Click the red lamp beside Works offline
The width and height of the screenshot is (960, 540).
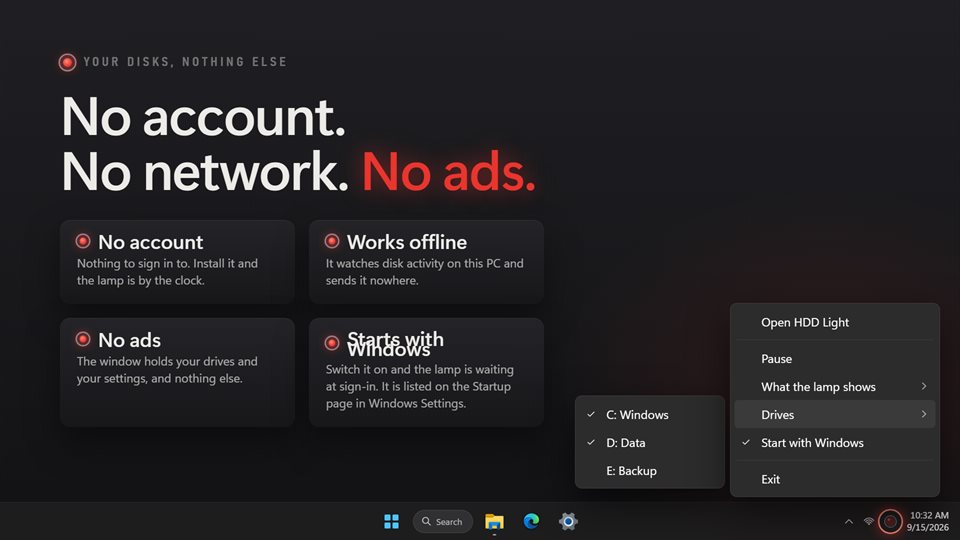(332, 241)
